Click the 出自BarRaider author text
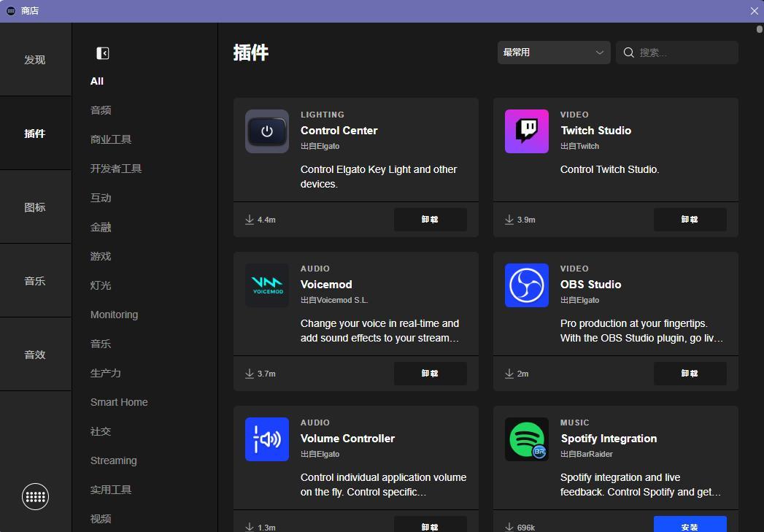The width and height of the screenshot is (764, 532). click(x=587, y=454)
